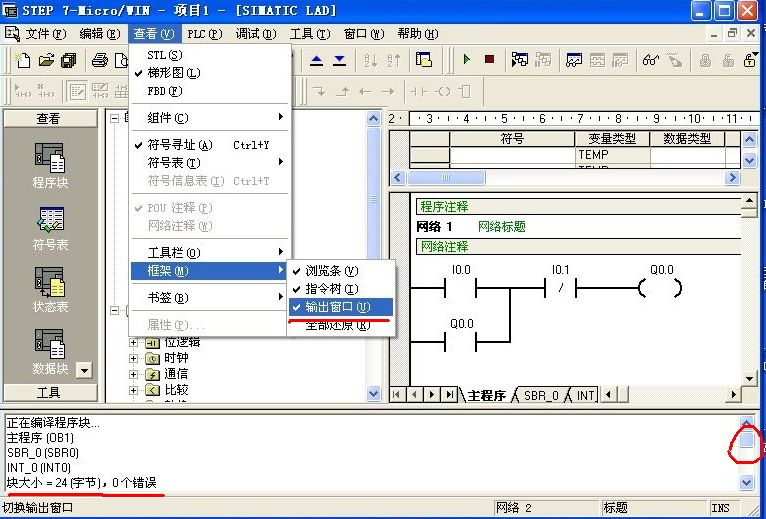Open the 编辑 (E) menu

coord(100,34)
